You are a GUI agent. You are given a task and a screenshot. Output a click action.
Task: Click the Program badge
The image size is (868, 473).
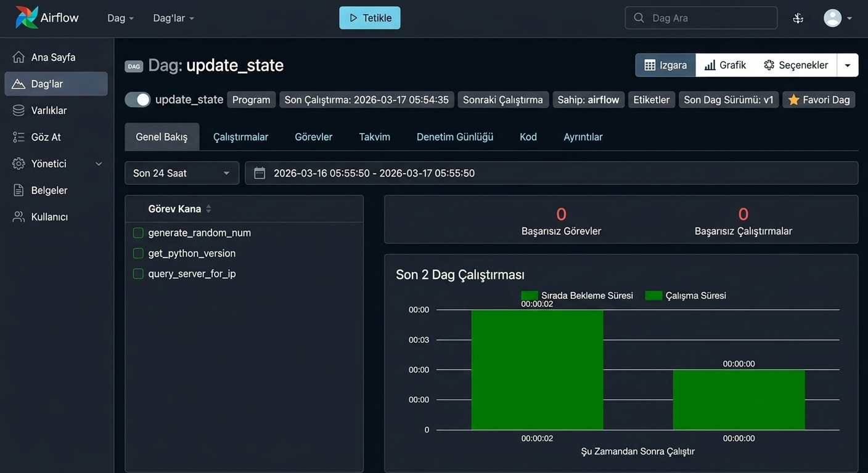tap(252, 100)
